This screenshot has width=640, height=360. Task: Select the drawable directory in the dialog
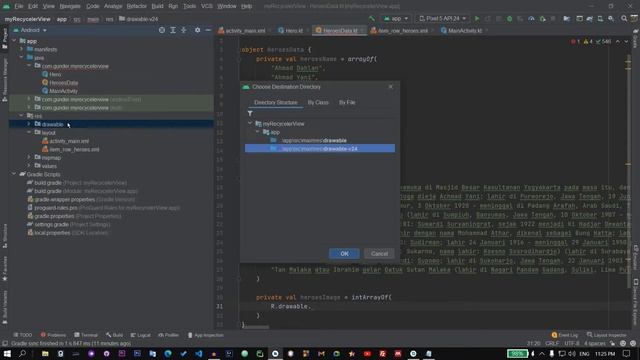(x=320, y=140)
